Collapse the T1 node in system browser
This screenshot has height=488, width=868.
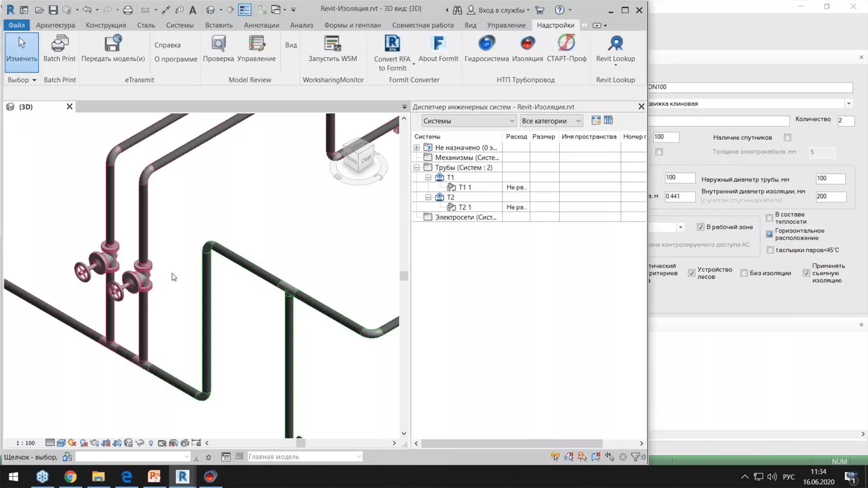(x=428, y=177)
